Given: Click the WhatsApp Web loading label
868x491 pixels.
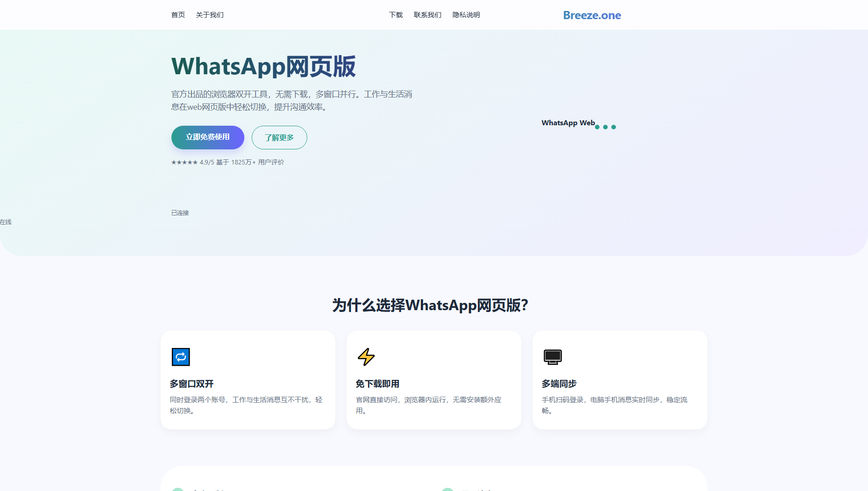Looking at the screenshot, I should (568, 123).
